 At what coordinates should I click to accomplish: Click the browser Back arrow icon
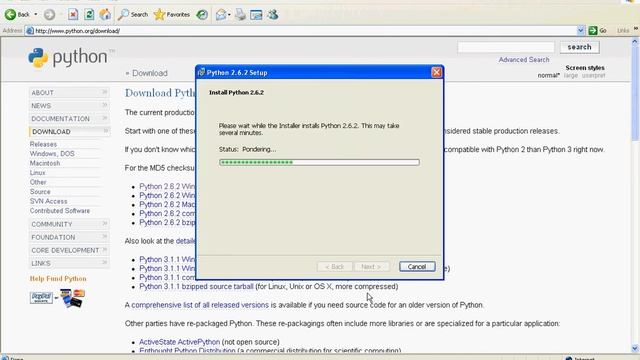tap(10, 15)
